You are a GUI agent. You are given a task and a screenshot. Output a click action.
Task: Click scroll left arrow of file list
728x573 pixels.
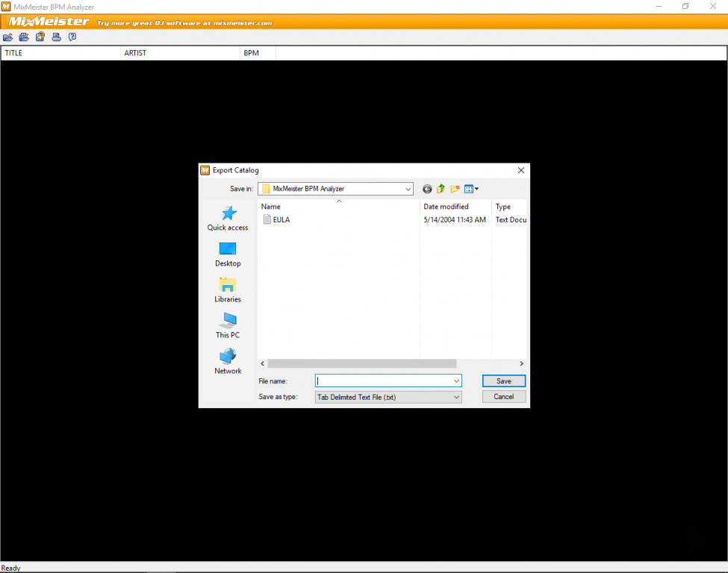[263, 363]
